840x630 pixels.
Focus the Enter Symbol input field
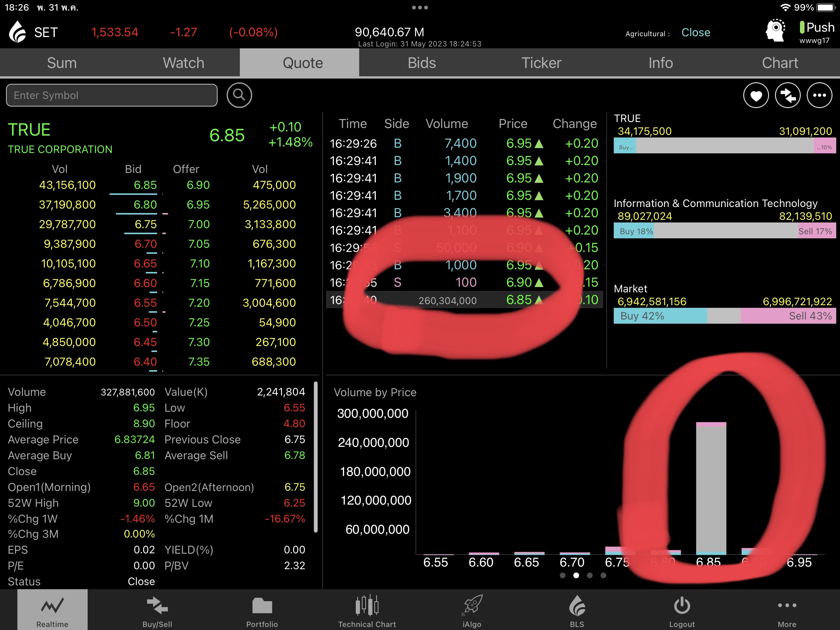(x=112, y=95)
